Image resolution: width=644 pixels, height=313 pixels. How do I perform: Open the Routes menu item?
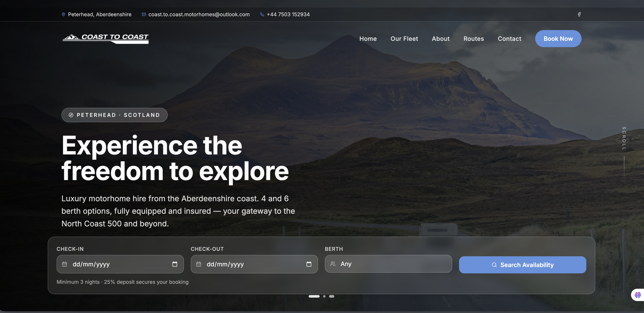473,39
